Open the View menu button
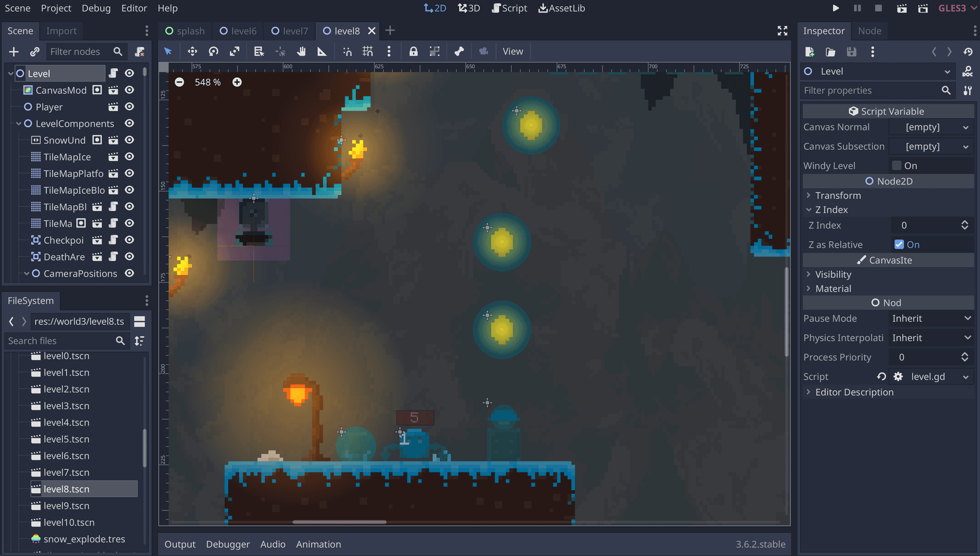The height and width of the screenshot is (556, 980). click(x=512, y=52)
